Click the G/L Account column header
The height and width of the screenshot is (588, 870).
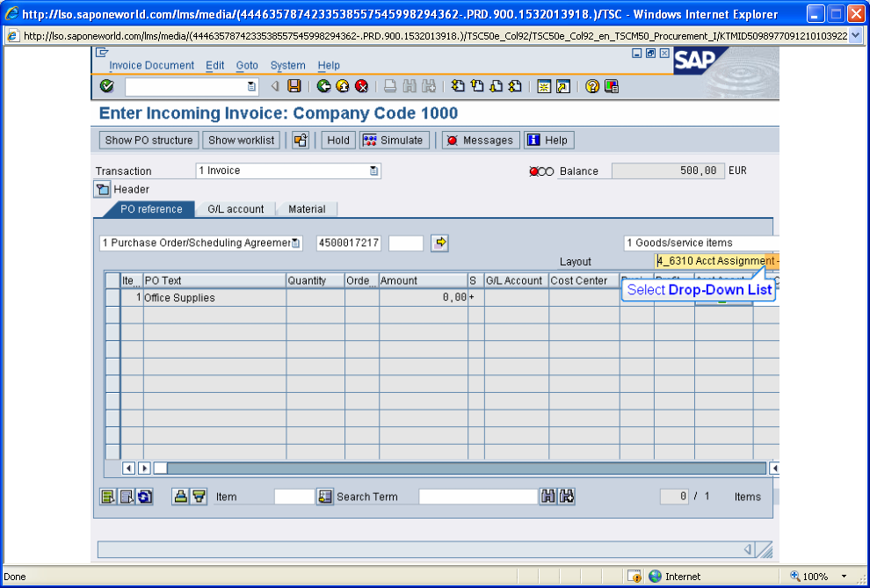[517, 280]
